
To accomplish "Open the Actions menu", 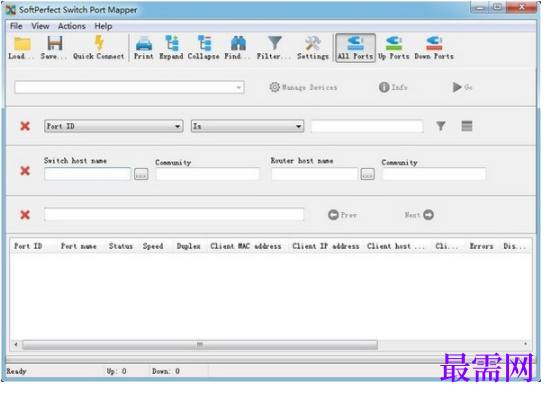I will (x=71, y=26).
